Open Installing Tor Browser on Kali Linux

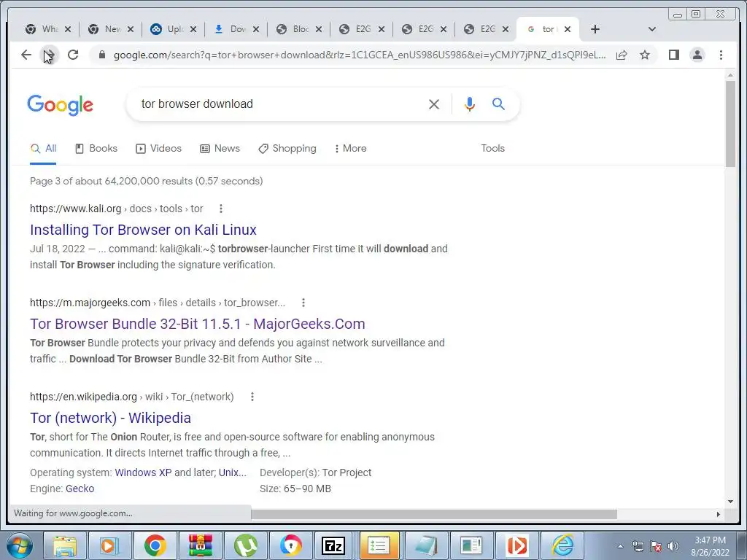(x=143, y=230)
